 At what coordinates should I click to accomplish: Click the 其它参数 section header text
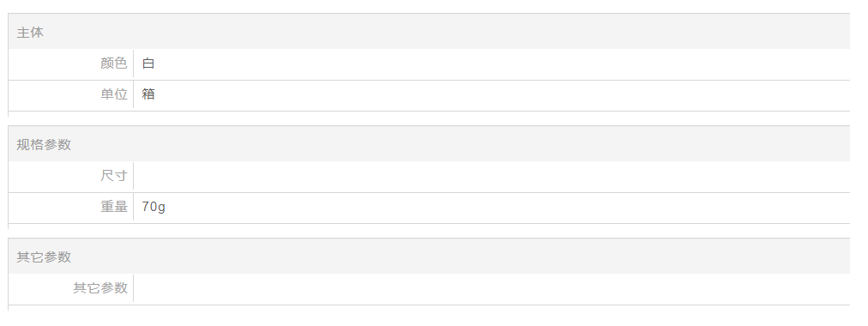click(44, 257)
